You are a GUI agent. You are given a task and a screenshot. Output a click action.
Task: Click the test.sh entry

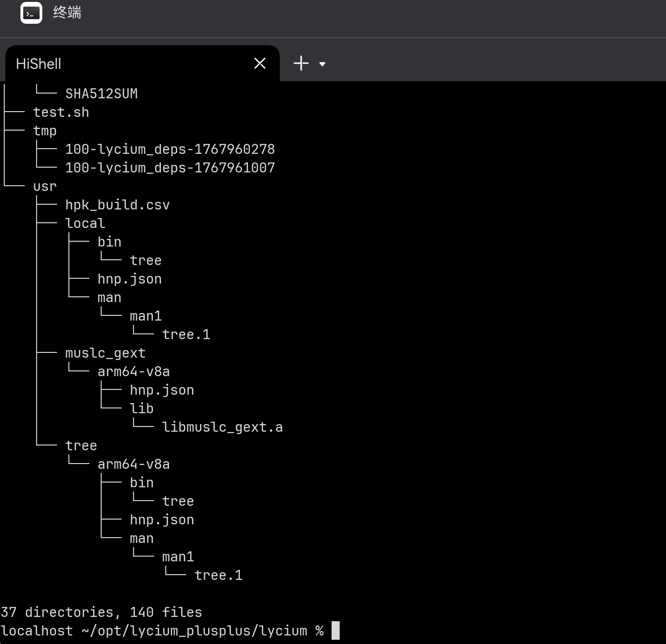[61, 112]
